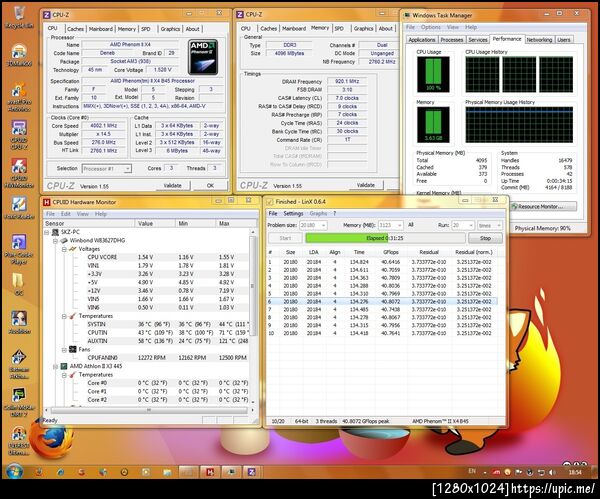The image size is (600, 499).
Task: Switch to HWMonitor via its taskbar button
Action: tap(209, 472)
